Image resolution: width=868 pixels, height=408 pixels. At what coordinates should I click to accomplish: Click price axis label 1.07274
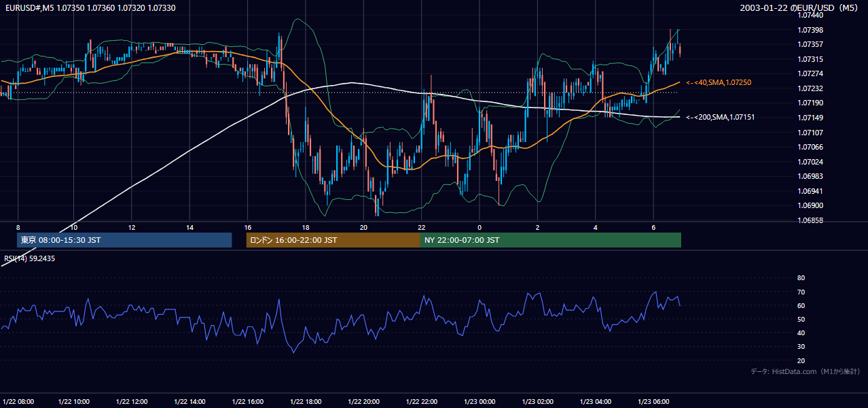point(809,73)
